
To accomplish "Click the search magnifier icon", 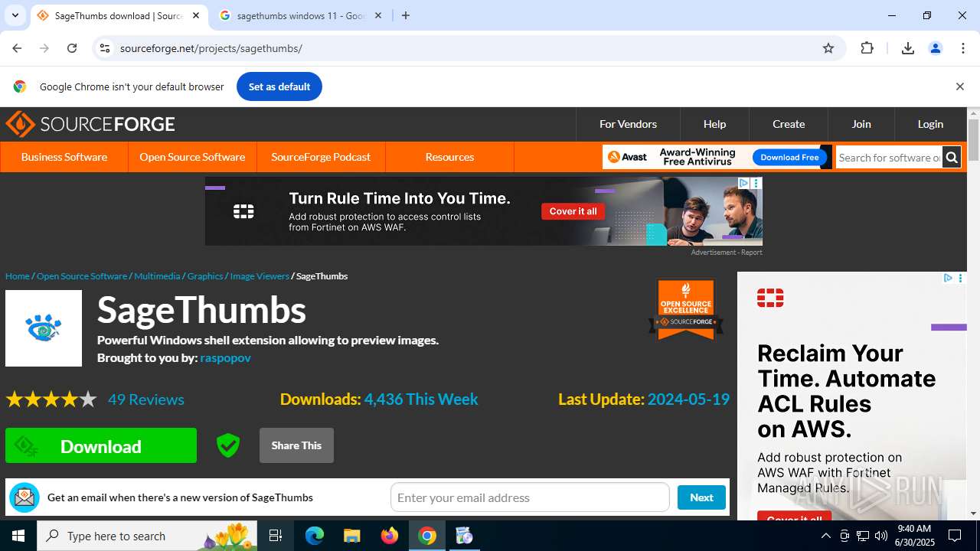I will pos(952,158).
